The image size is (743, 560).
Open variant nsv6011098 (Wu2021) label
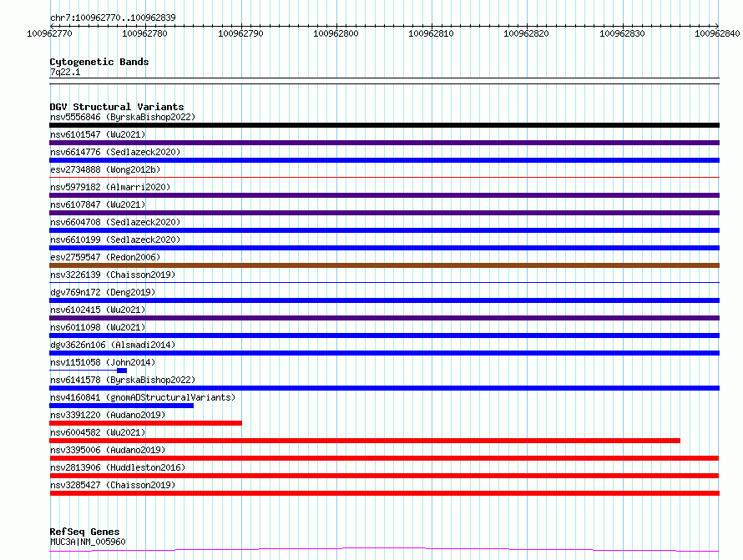[98, 327]
